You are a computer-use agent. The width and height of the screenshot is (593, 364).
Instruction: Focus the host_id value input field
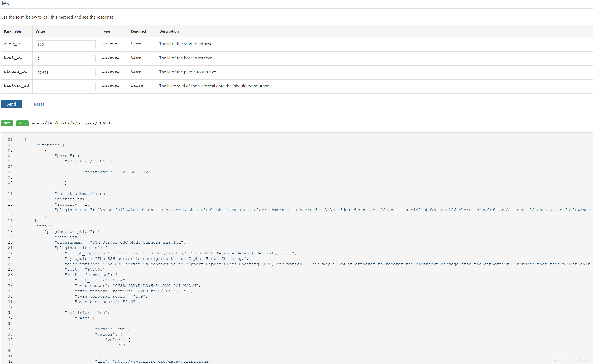(66, 58)
